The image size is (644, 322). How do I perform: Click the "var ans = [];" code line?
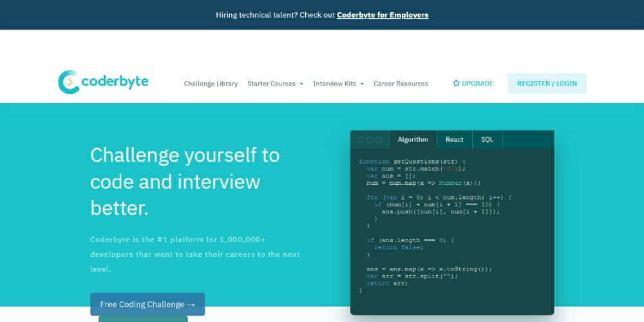(391, 176)
